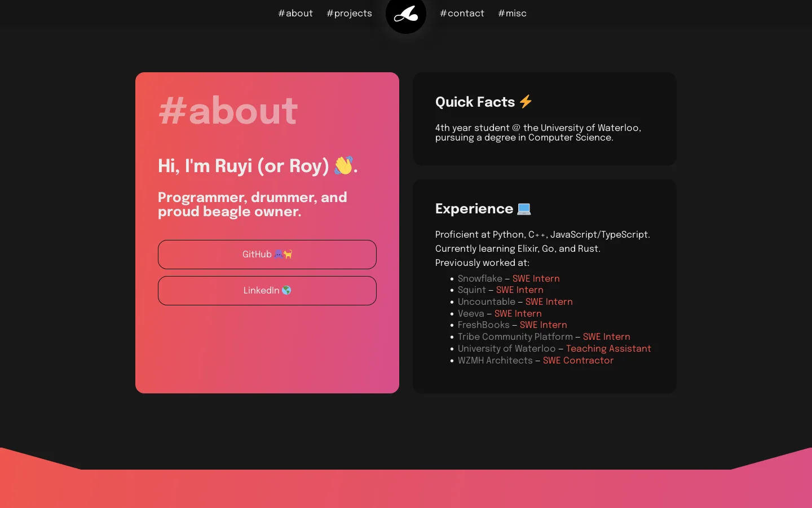The width and height of the screenshot is (812, 508).
Task: Click the "Programmer, drummer, and proud beagle owner" tagline
Action: click(x=253, y=204)
